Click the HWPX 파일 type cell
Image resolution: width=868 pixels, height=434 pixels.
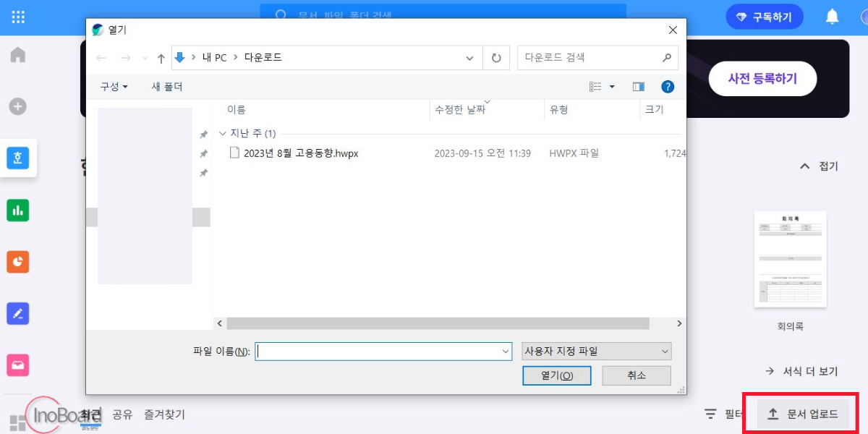click(x=574, y=153)
